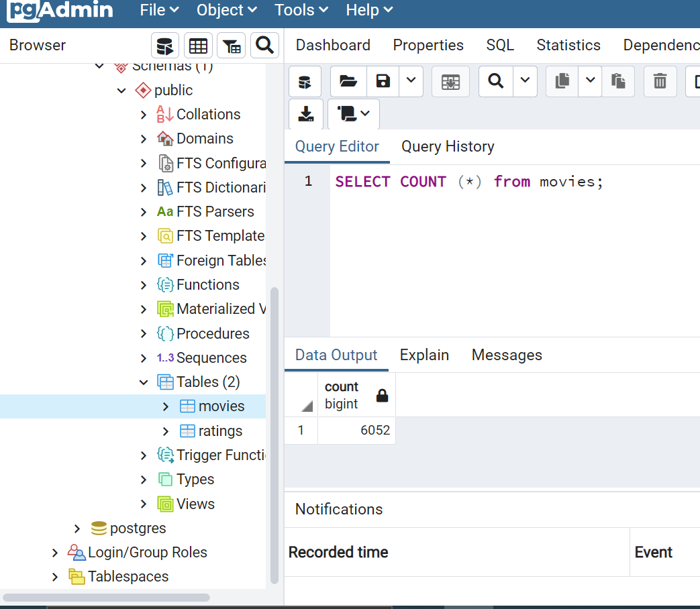Viewport: 700px width, 609px height.
Task: Open the Save dropdown arrow
Action: 411,81
